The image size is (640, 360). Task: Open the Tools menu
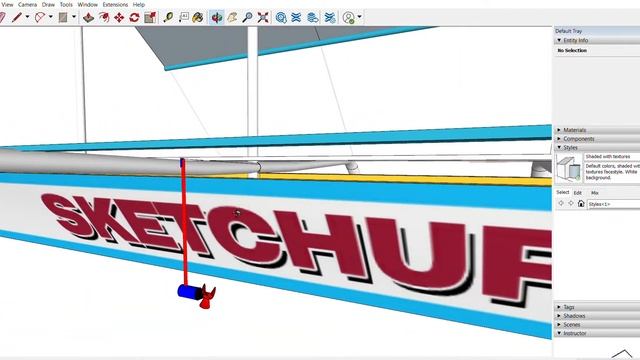66,4
